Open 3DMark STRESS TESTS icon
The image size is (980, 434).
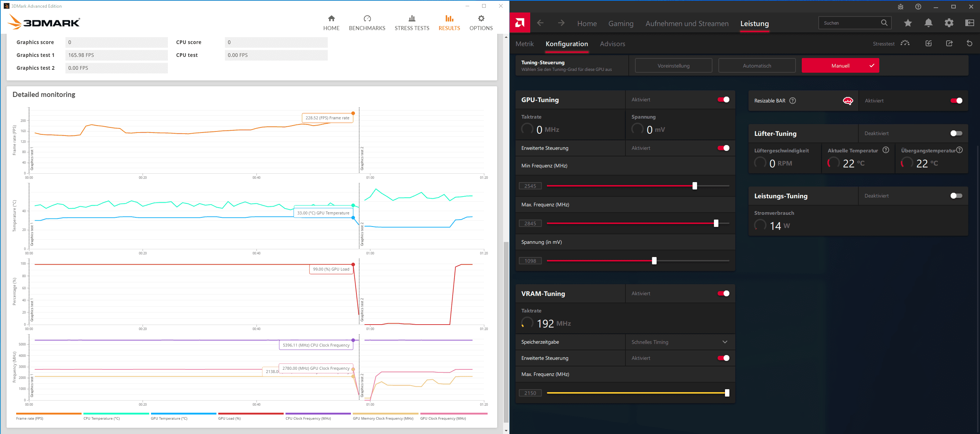click(x=412, y=19)
